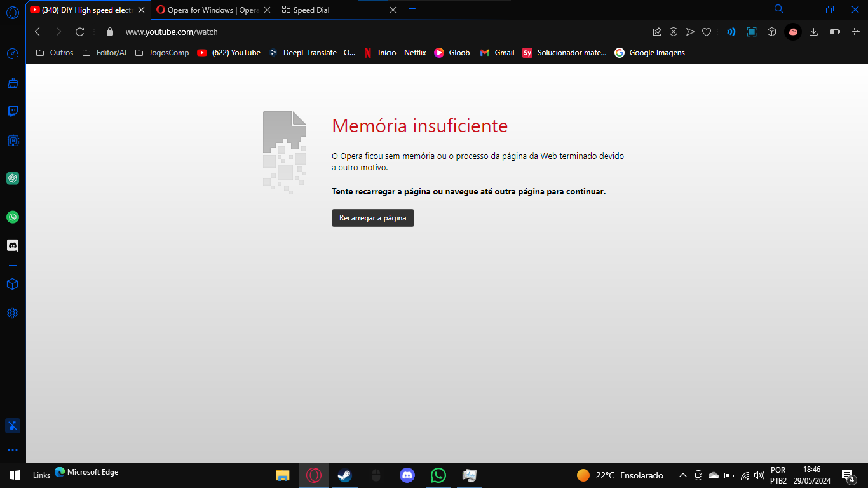
Task: Expand the hidden system tray icons chevron
Action: [683, 475]
